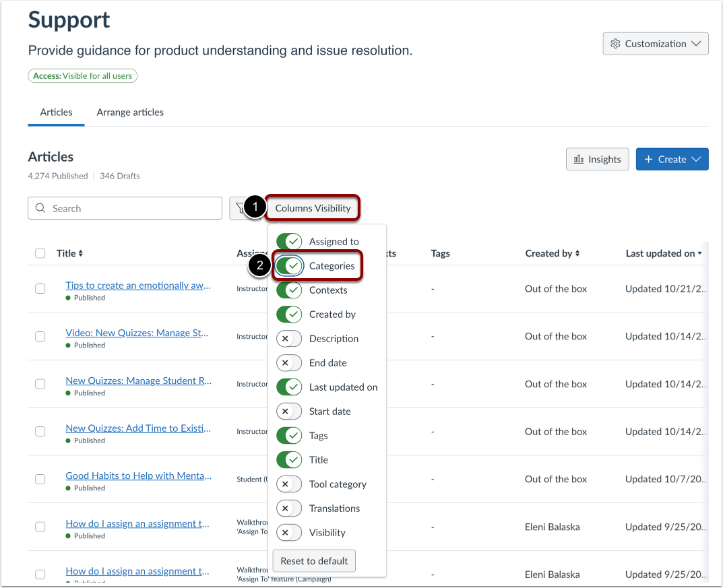This screenshot has height=588, width=723.
Task: Enable the Translations column switch
Action: coord(289,509)
